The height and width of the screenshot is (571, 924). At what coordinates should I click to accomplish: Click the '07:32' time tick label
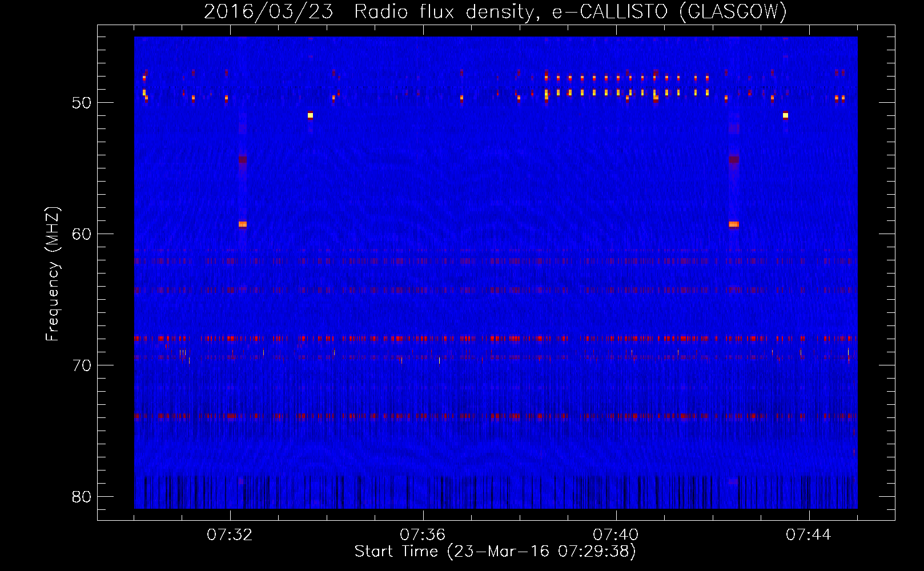point(230,535)
